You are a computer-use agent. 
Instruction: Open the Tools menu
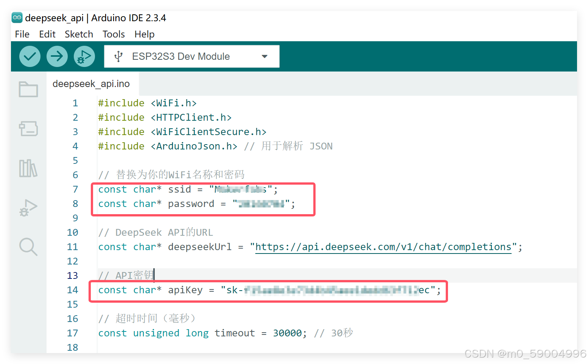(114, 34)
